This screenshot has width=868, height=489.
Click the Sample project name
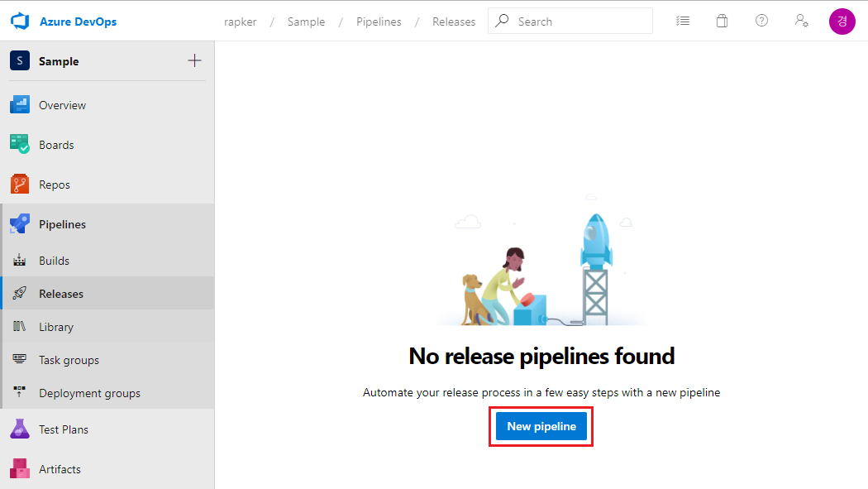[59, 61]
